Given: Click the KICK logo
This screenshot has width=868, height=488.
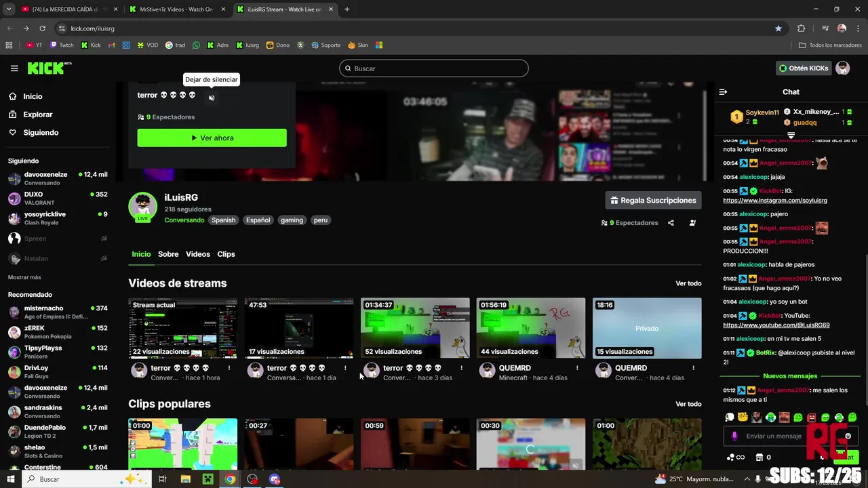Looking at the screenshot, I should (x=50, y=68).
